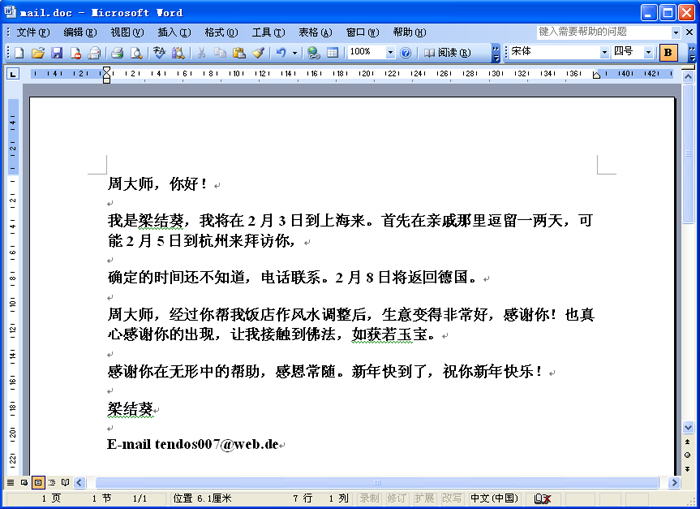Send document as e-mail icon
The image size is (700, 509).
coord(94,53)
